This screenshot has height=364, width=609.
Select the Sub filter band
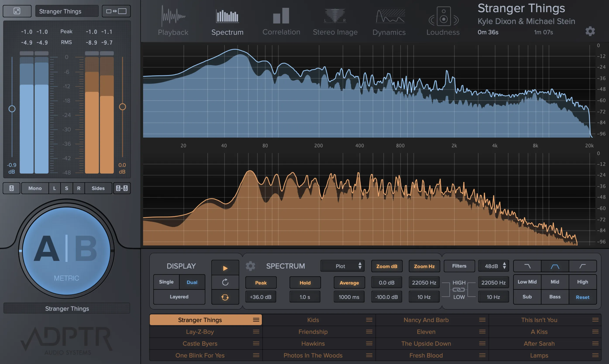527,297
